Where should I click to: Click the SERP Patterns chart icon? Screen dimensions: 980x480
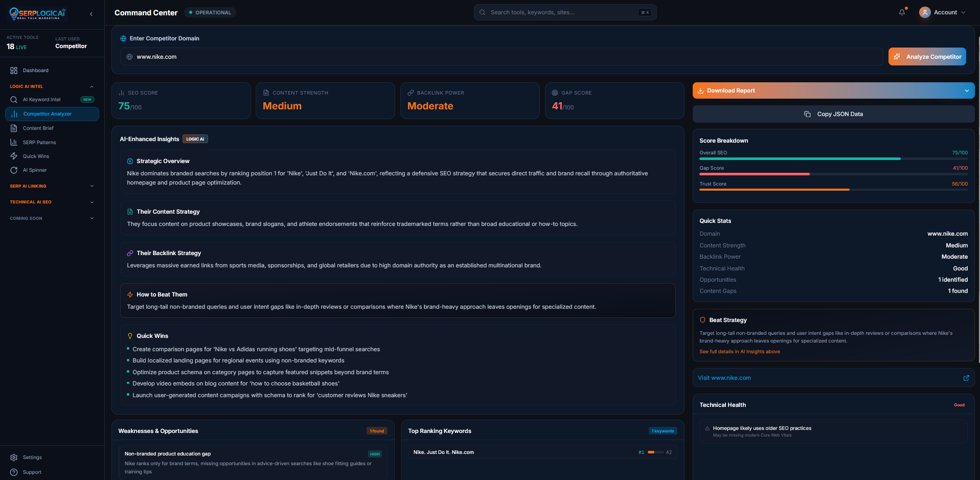(x=14, y=143)
